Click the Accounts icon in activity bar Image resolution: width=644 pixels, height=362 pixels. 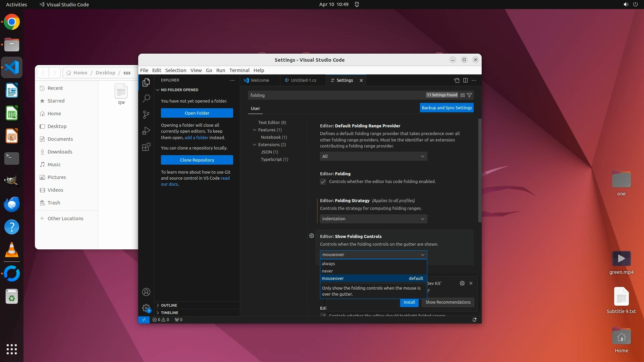coord(146,292)
